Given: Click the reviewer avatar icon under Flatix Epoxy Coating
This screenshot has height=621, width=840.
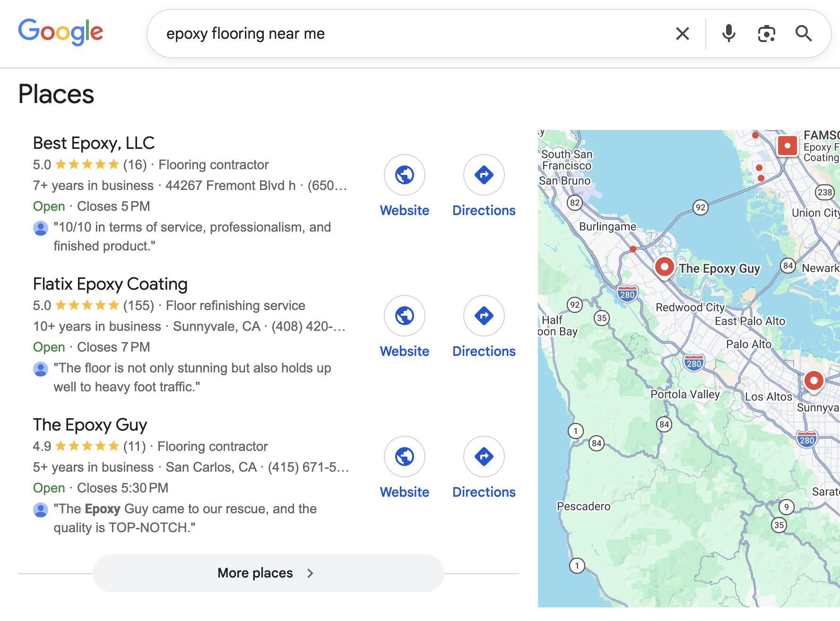Looking at the screenshot, I should [41, 369].
